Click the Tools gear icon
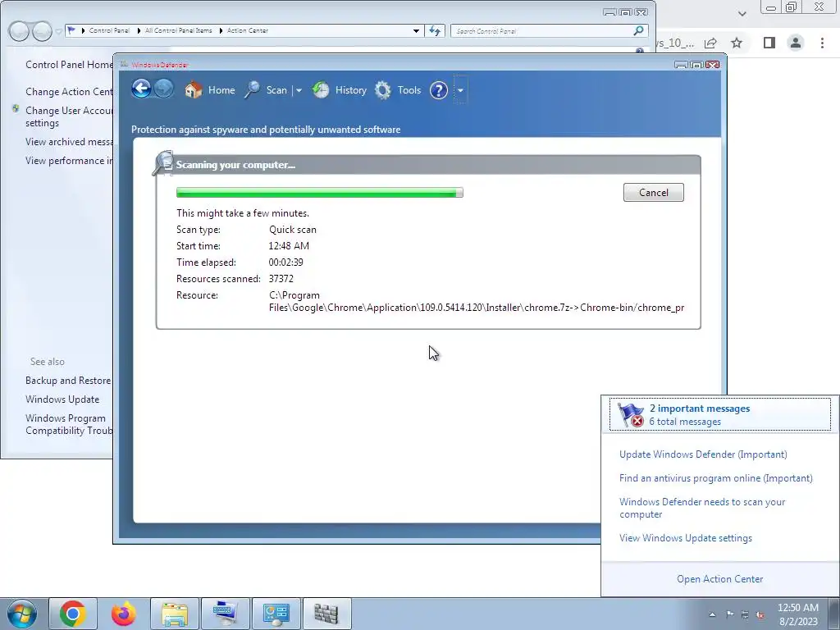 382,90
